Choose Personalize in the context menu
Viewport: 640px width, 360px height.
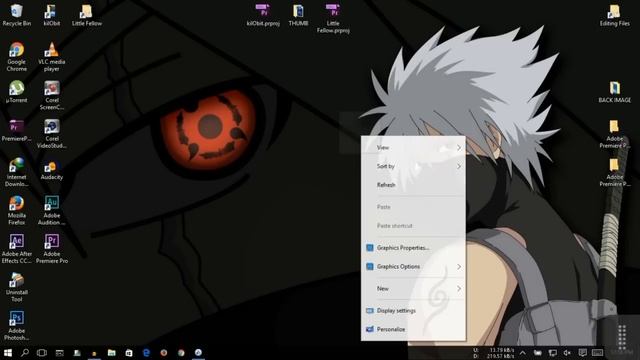click(x=413, y=329)
